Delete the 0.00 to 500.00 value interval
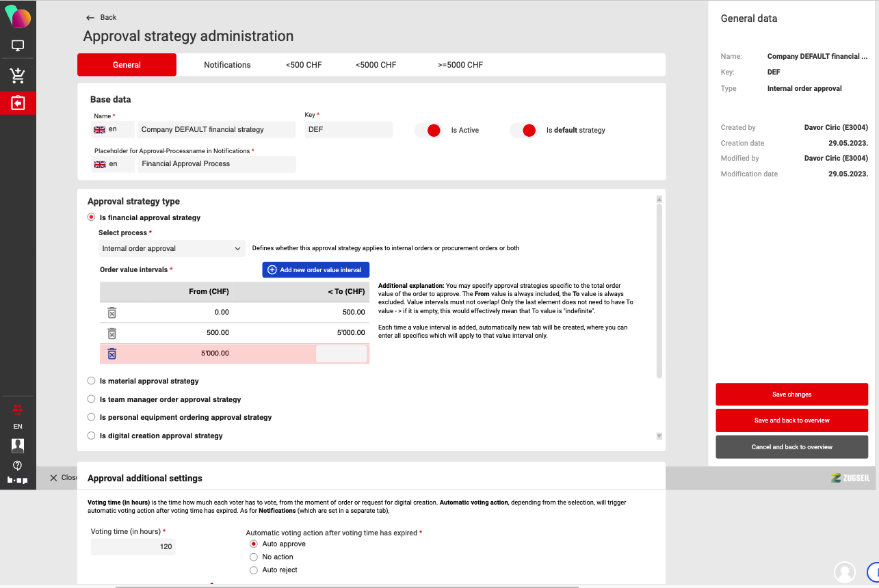Screen dimensions: 879x588 [112, 312]
